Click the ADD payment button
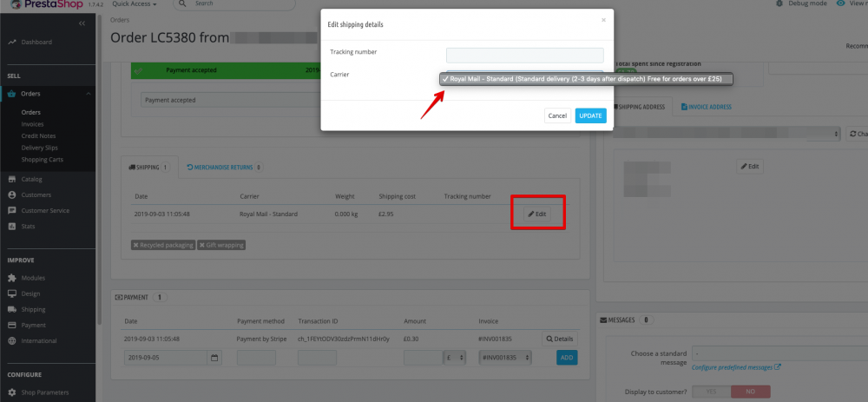The image size is (868, 402). click(567, 358)
